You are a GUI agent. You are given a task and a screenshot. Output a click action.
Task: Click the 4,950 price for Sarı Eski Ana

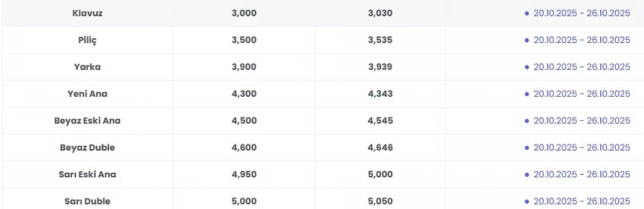pos(244,174)
